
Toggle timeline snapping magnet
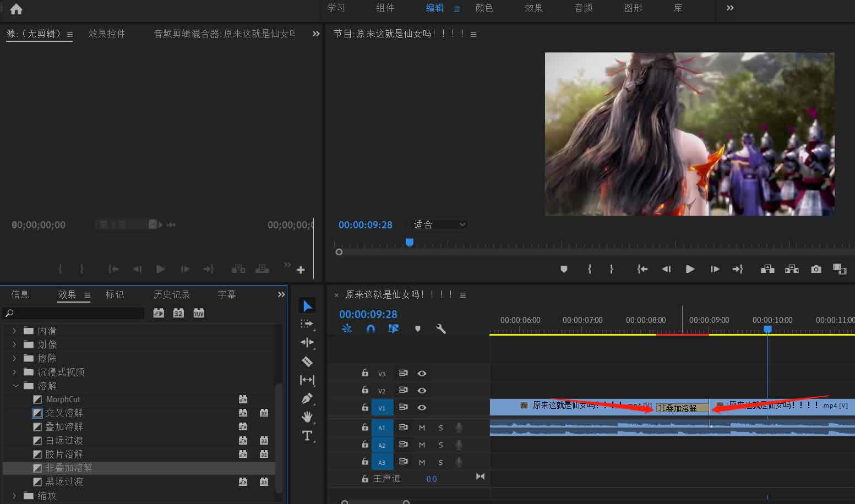[371, 328]
